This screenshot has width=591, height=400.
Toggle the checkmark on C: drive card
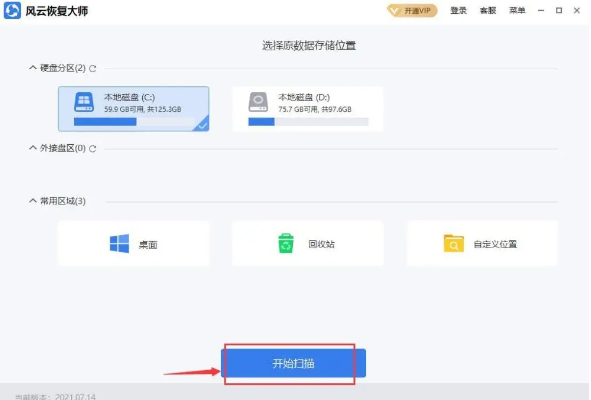click(x=202, y=124)
